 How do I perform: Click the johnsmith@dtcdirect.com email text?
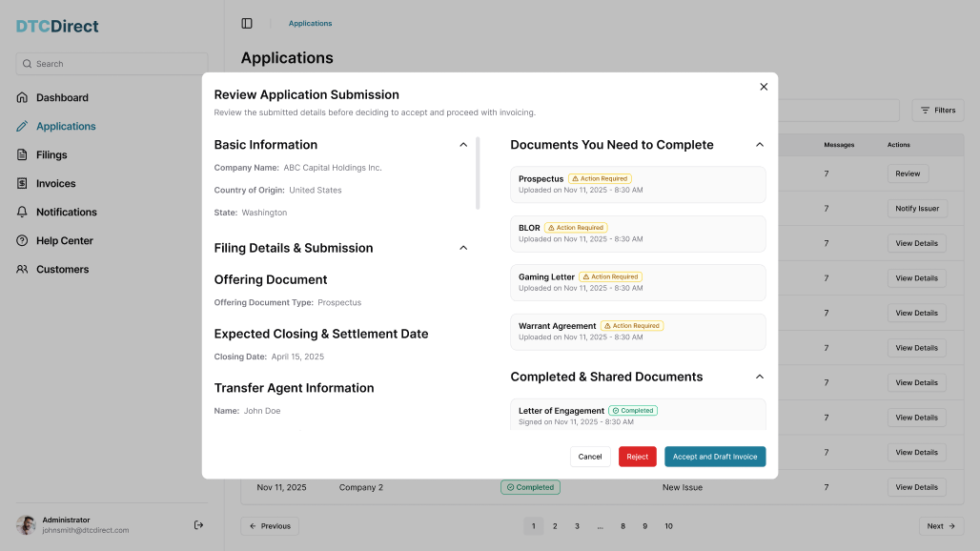[86, 530]
